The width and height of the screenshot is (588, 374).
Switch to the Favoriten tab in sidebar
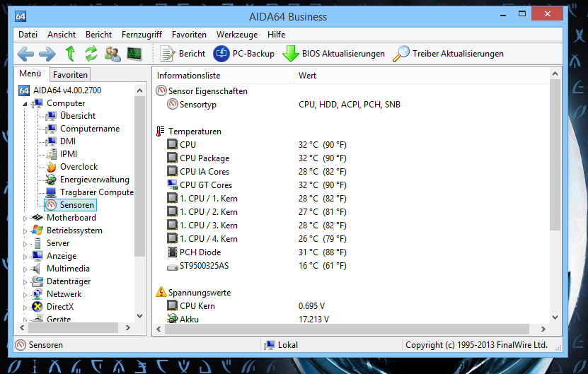click(70, 74)
